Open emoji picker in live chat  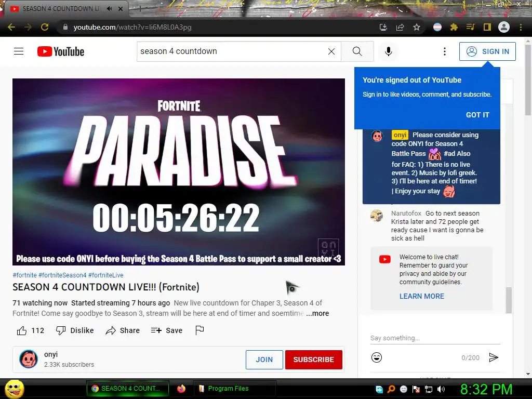(377, 357)
